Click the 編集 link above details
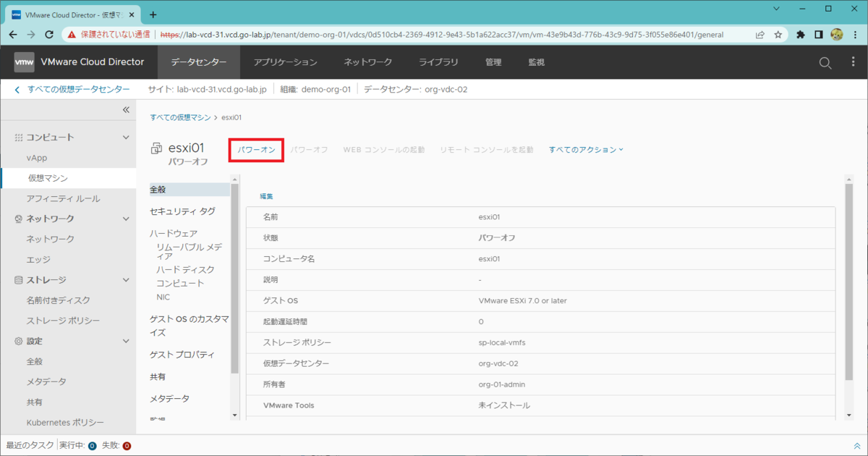Viewport: 868px width, 456px height. [266, 196]
